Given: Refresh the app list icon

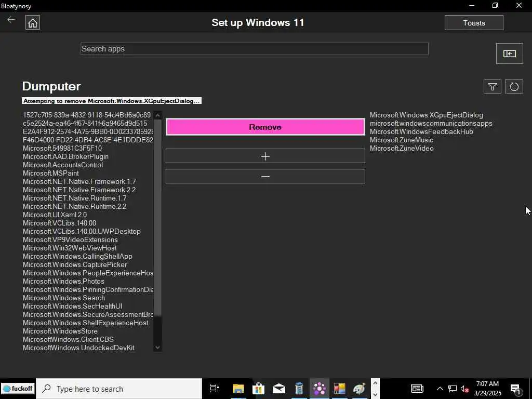Looking at the screenshot, I should [x=514, y=87].
